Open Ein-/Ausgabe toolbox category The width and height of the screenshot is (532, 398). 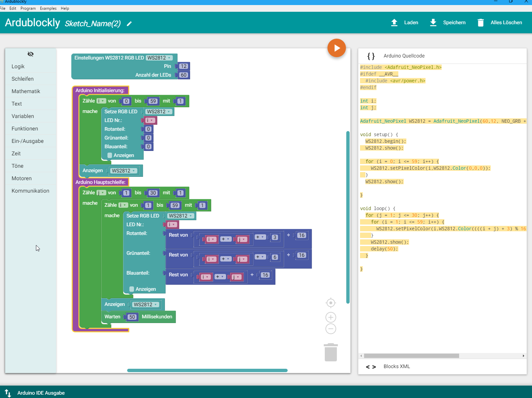(31, 141)
